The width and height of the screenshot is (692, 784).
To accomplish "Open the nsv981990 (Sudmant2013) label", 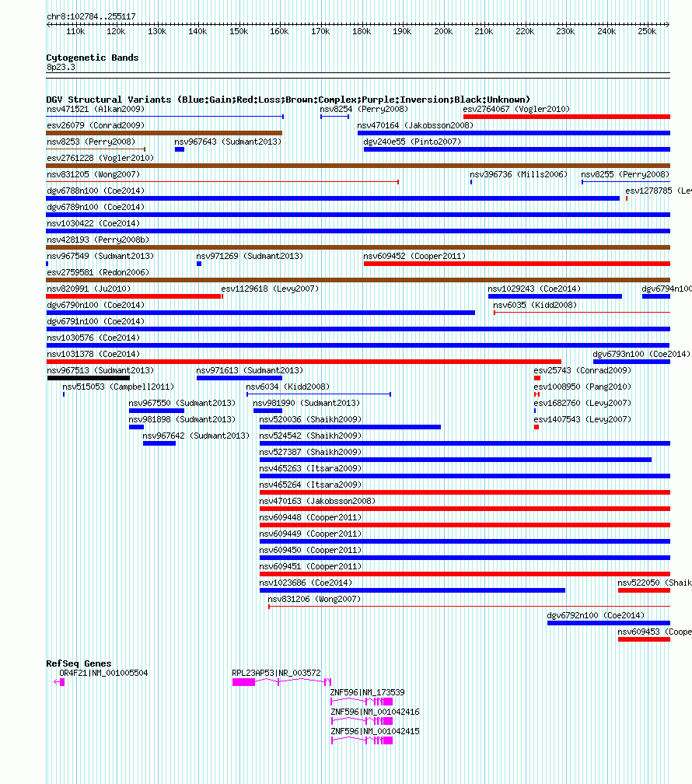I will (306, 403).
